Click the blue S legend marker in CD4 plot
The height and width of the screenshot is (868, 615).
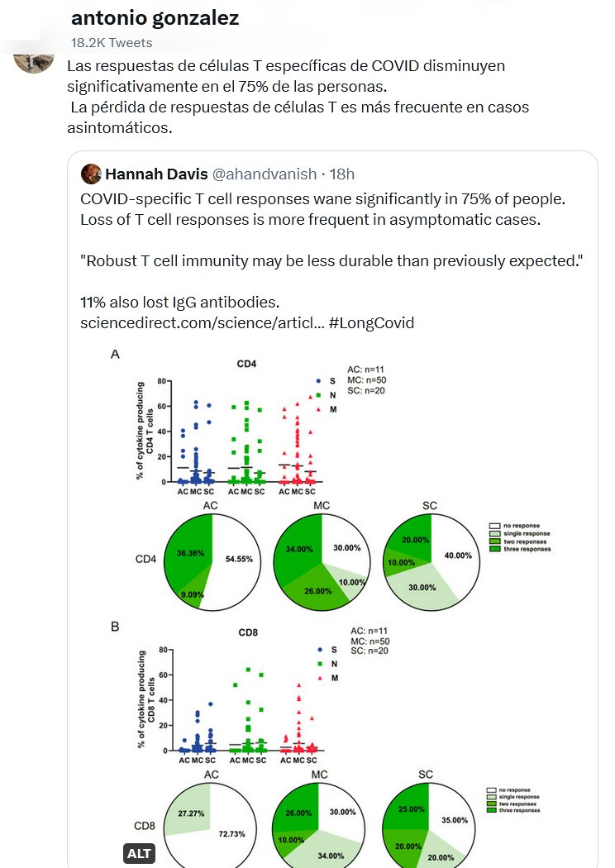tap(320, 381)
